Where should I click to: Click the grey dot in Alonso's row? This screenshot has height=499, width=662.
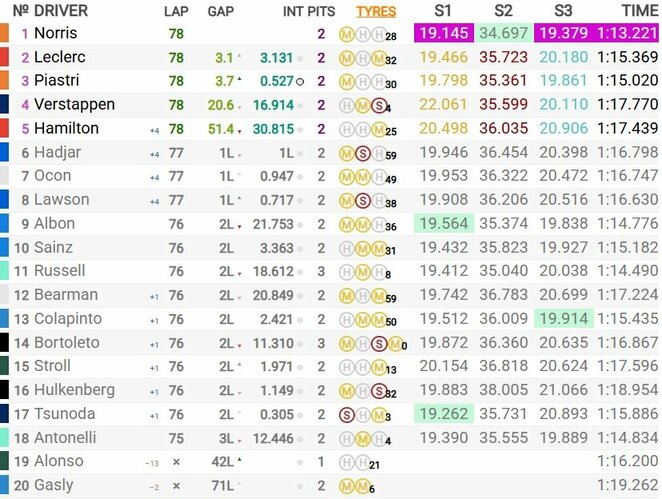300,463
